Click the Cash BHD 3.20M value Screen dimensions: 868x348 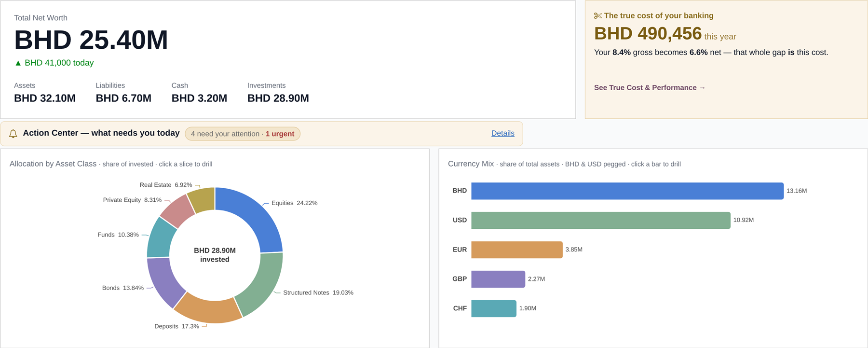pyautogui.click(x=199, y=98)
